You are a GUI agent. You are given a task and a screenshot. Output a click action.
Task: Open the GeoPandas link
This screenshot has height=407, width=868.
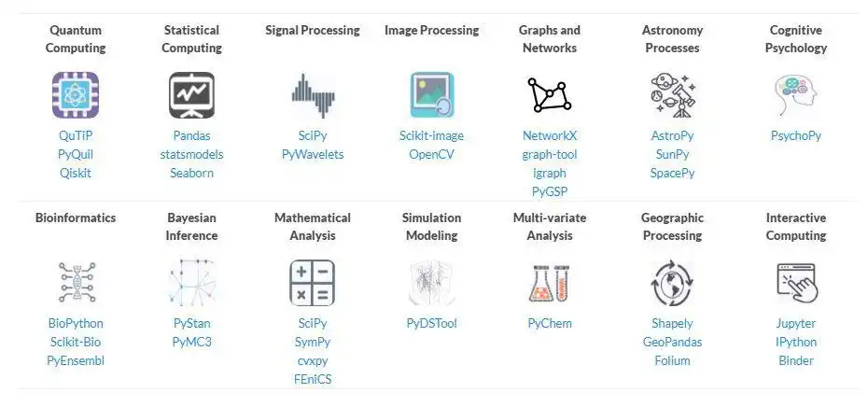(x=672, y=342)
